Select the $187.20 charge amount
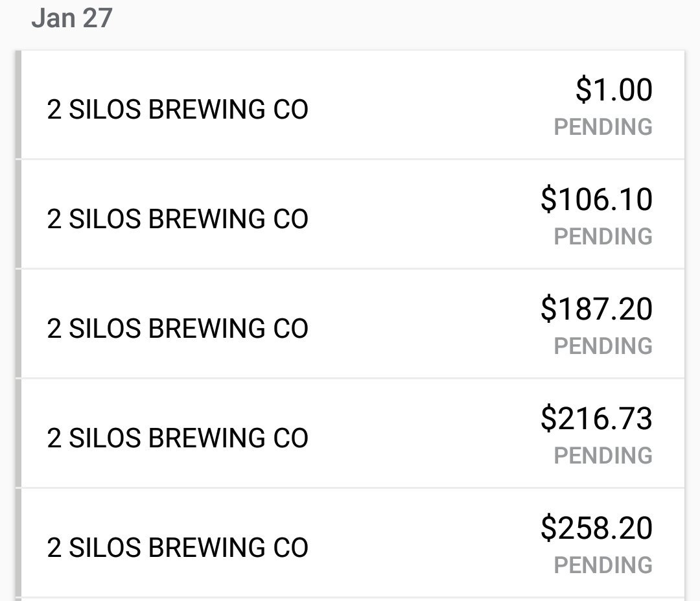The image size is (700, 601). point(596,309)
